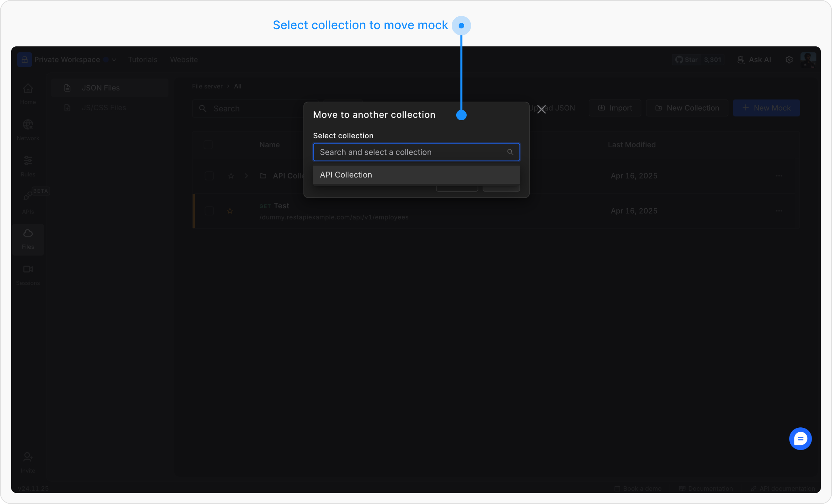The height and width of the screenshot is (504, 832).
Task: Star the Test mock row
Action: [230, 211]
